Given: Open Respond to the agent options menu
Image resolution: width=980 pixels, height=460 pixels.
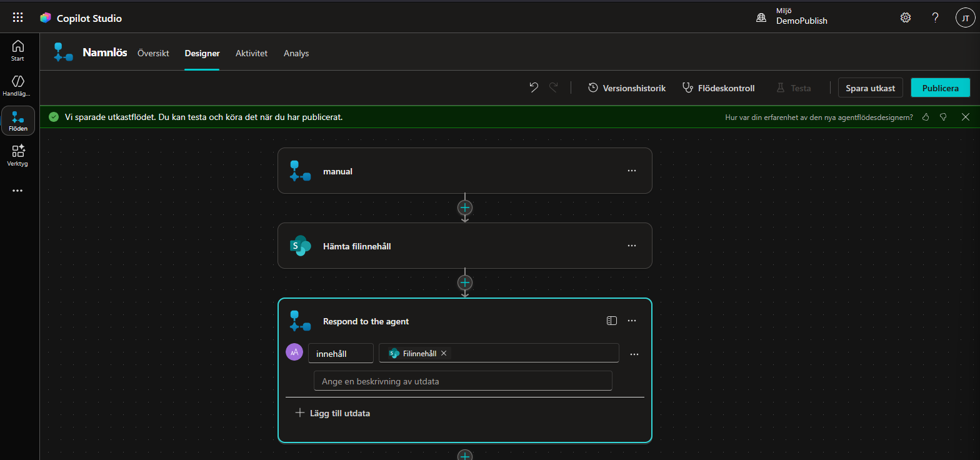Looking at the screenshot, I should click(632, 321).
